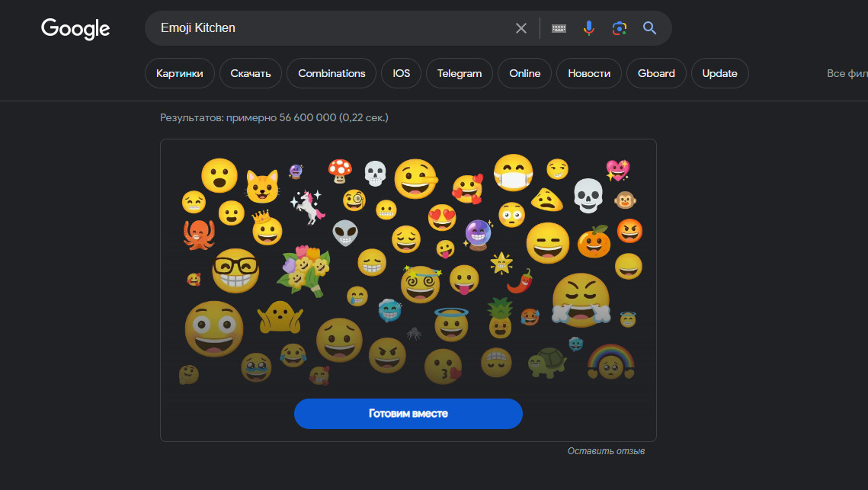The image size is (868, 490).
Task: Open the Оставить отзыв feedback link
Action: pos(606,451)
